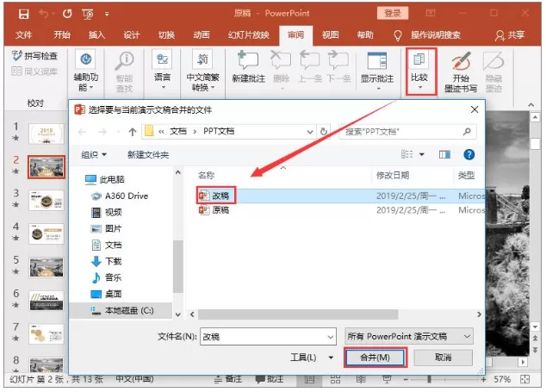Click the lightbulb 操作说明搜索 icon
The height and width of the screenshot is (392, 546).
click(x=398, y=35)
